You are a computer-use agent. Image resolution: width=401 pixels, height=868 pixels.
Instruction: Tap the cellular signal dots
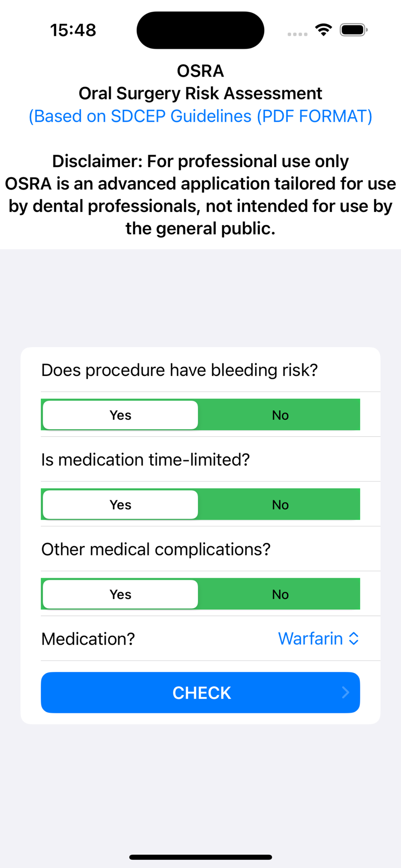tap(297, 34)
